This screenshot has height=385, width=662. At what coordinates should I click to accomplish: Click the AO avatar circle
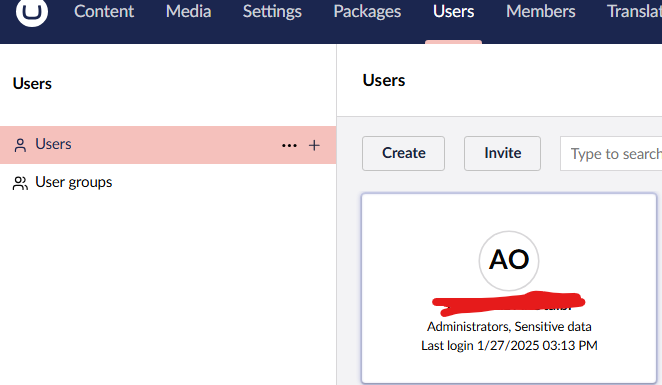(x=509, y=260)
